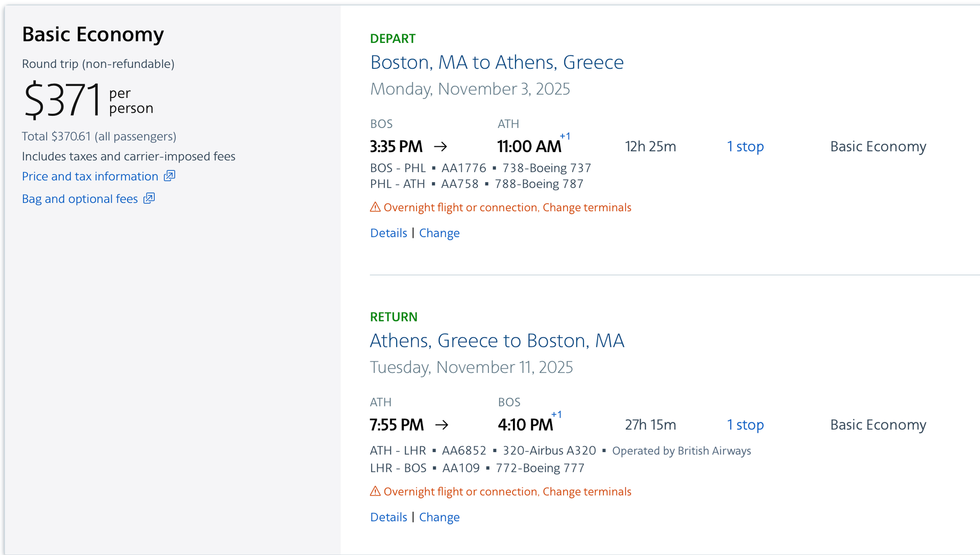Select the Athens, Greece to Boston, MA heading
Image resolution: width=980 pixels, height=555 pixels.
click(x=497, y=340)
